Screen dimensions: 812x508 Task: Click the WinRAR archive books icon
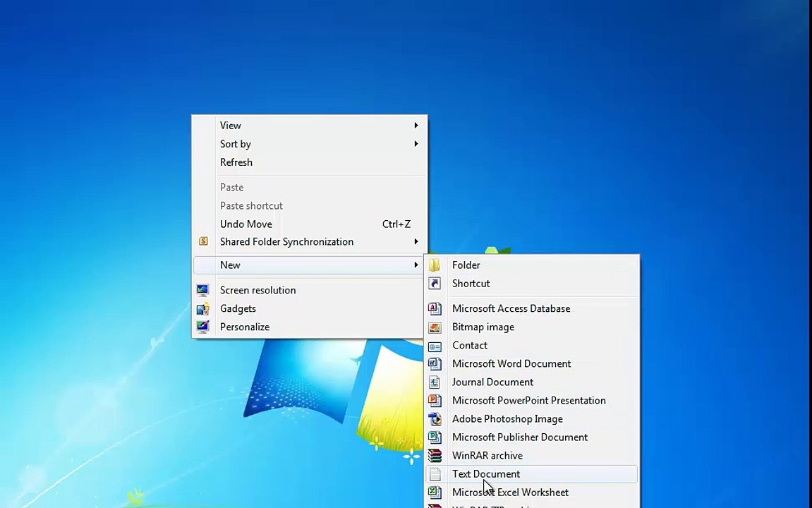click(435, 456)
